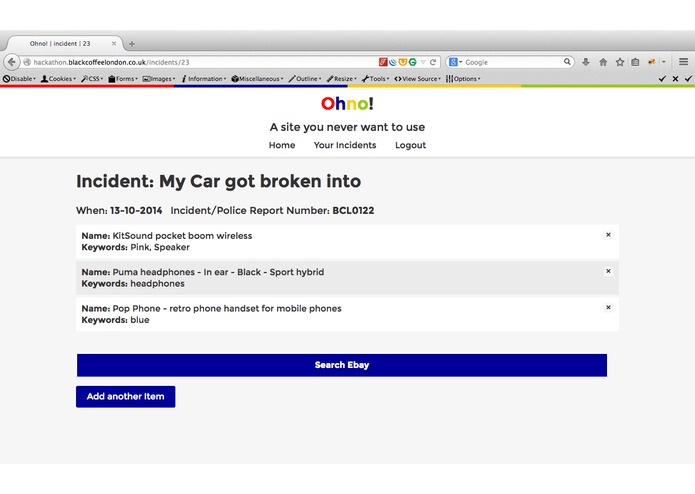Viewport: 695px width, 494px height.
Task: Open the Images developer menu
Action: click(x=159, y=79)
